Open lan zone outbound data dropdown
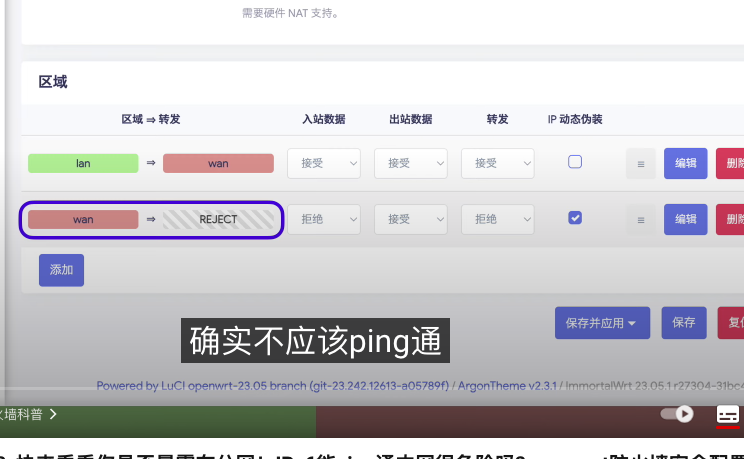The image size is (744, 459). (410, 163)
